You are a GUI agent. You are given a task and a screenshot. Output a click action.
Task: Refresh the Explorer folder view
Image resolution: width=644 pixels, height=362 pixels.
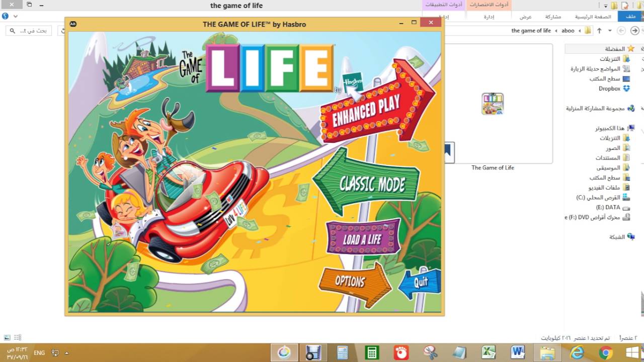63,31
